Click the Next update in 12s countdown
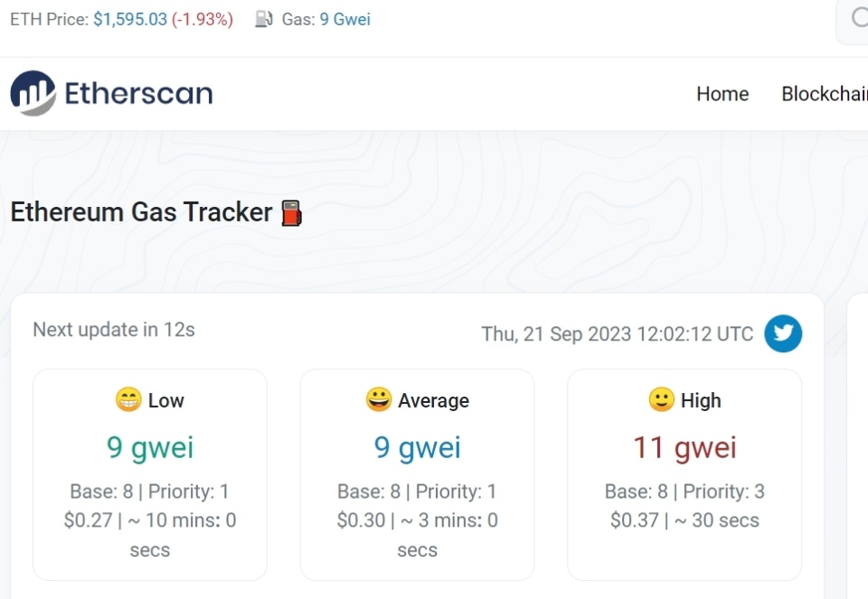868x599 pixels. tap(114, 330)
